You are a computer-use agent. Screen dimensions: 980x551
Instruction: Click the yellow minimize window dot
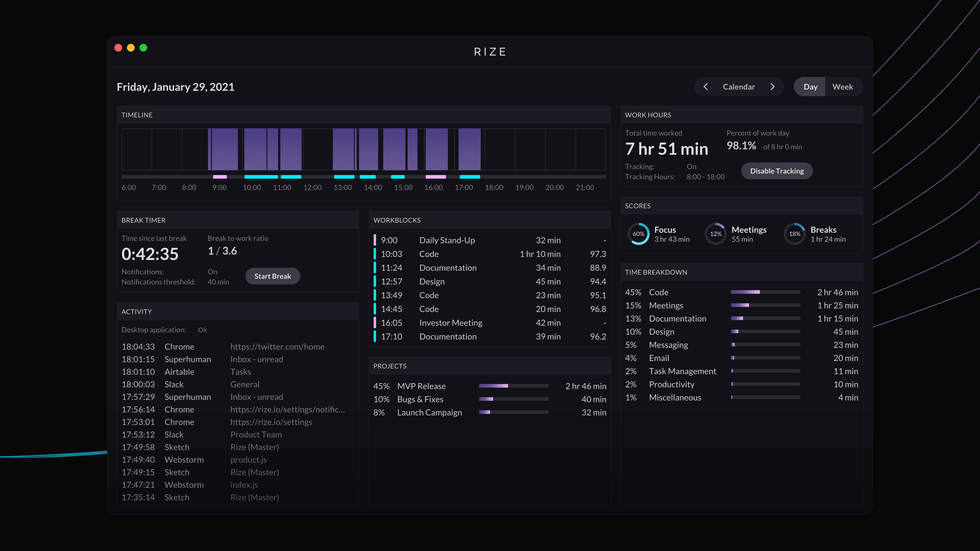131,48
